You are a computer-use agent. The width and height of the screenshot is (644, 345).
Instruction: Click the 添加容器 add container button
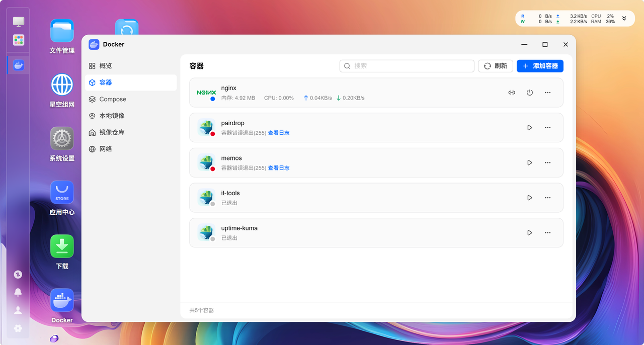click(x=540, y=66)
